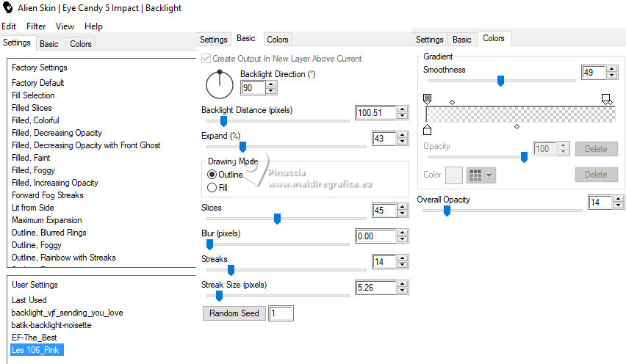Click the bottom gradient color stop

(428, 130)
